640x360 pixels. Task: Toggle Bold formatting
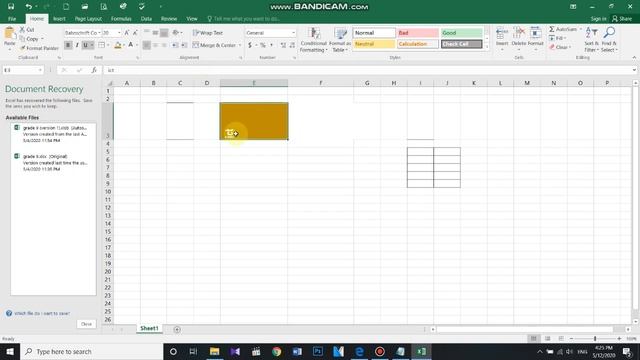click(68, 45)
